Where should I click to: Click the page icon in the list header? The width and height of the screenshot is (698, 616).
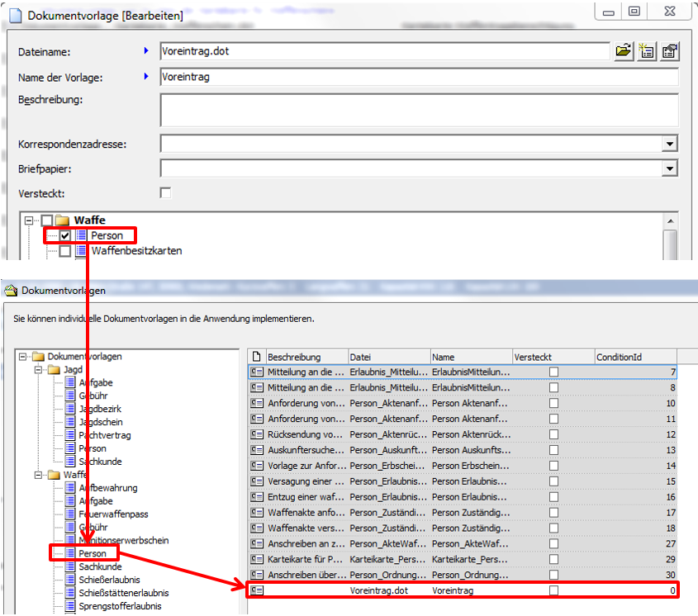click(x=257, y=357)
